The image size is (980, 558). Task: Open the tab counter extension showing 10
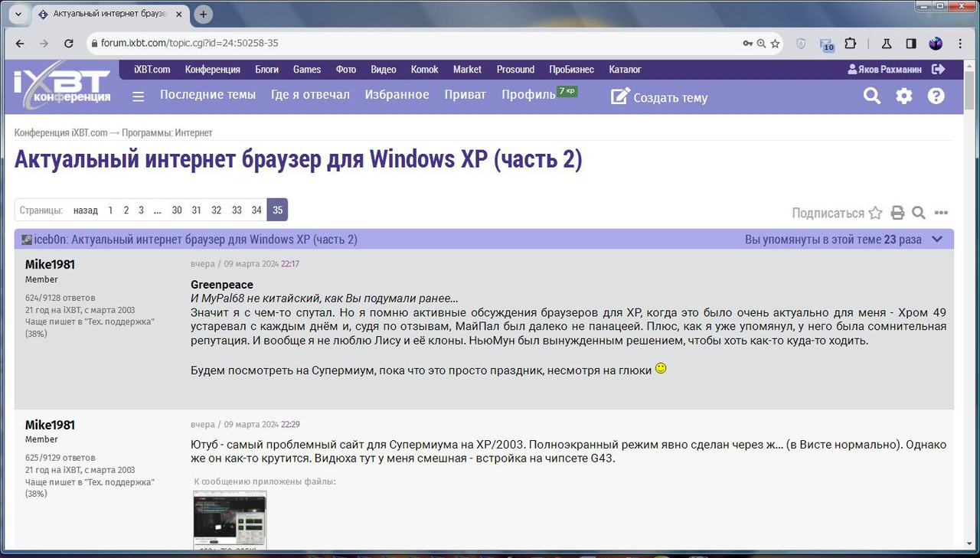click(826, 44)
